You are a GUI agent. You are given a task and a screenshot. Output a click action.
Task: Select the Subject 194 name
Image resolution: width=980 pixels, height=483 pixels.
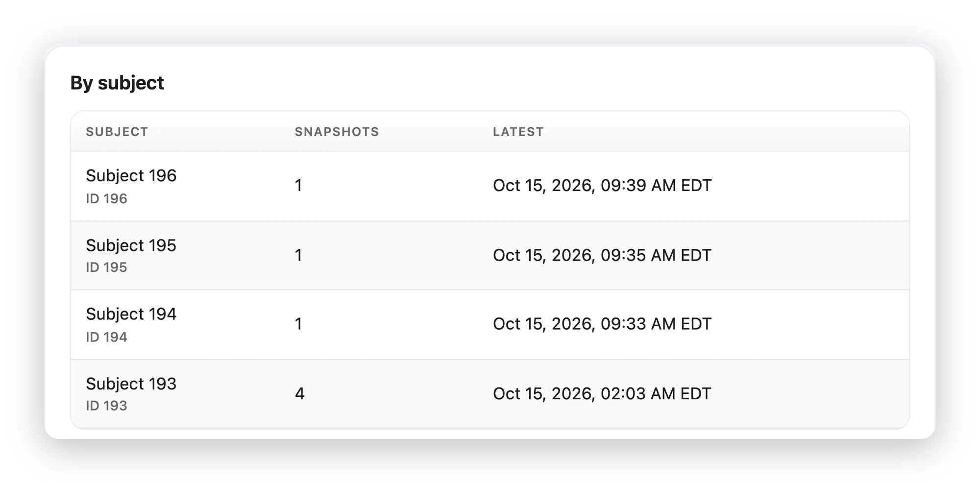tap(131, 314)
